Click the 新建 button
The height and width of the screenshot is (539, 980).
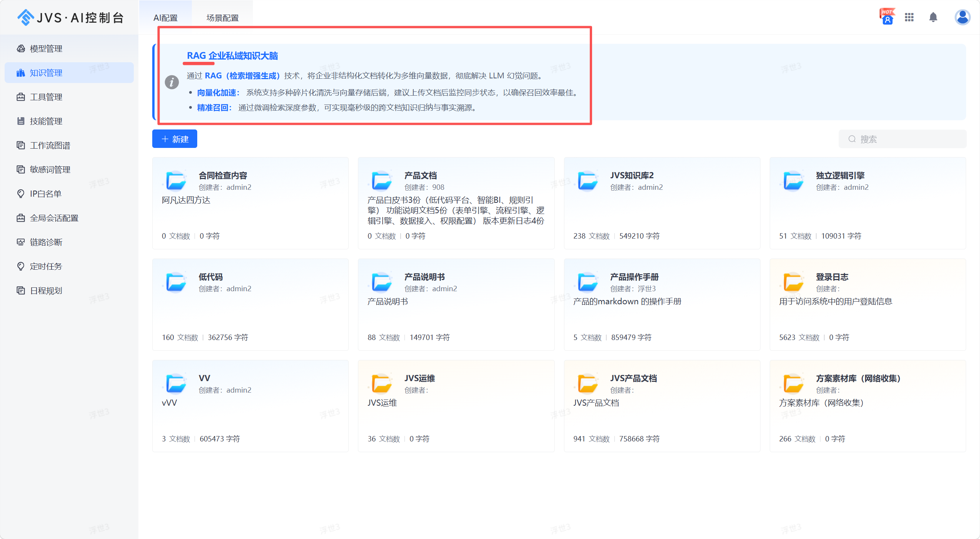(175, 139)
